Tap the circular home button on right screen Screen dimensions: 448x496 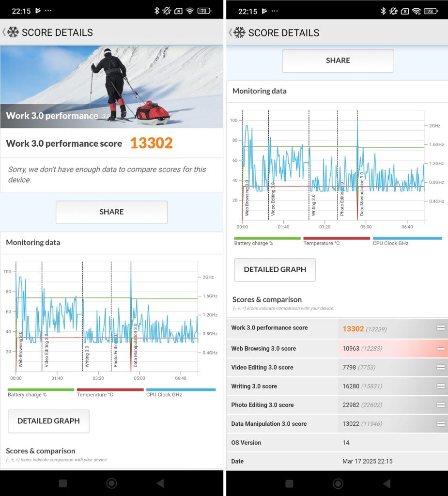(338, 483)
